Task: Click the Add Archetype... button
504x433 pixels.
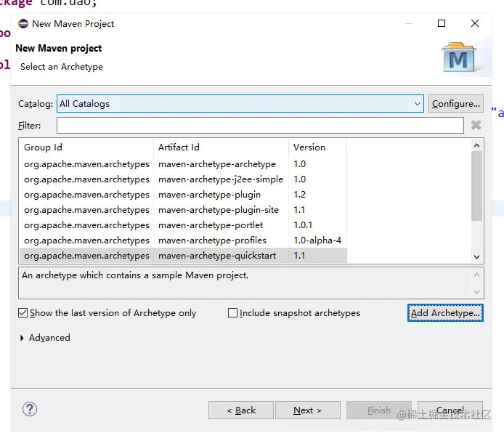Action: click(445, 313)
